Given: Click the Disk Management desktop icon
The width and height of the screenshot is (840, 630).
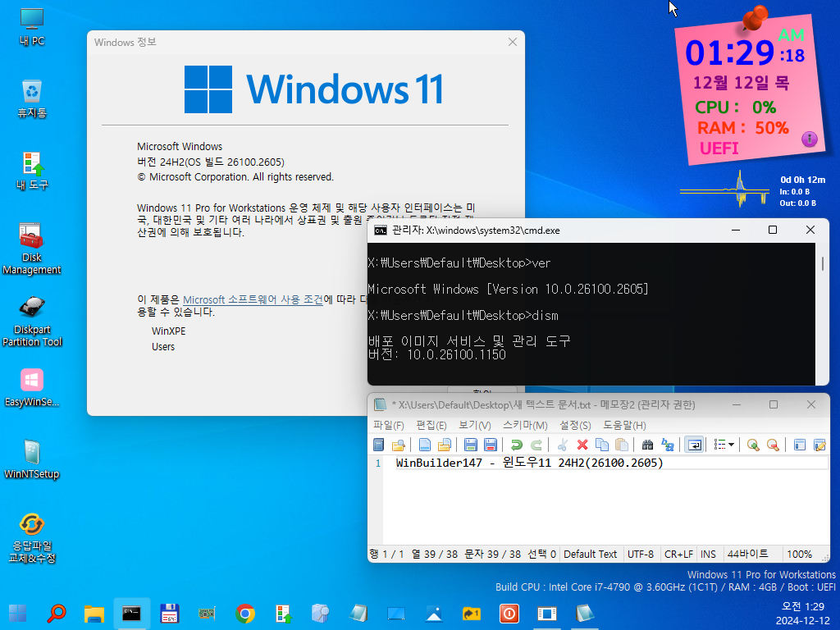Looking at the screenshot, I should pos(32,249).
